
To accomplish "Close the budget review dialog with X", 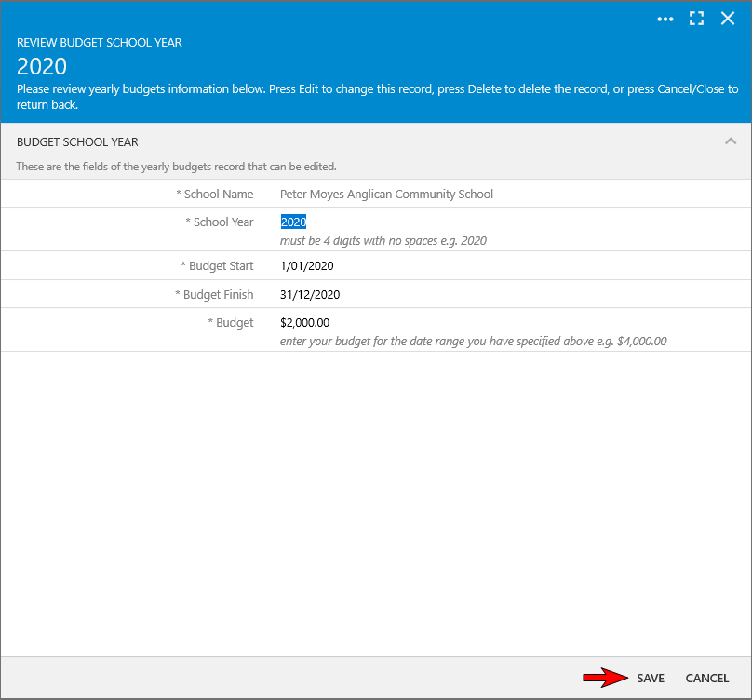I will click(728, 19).
